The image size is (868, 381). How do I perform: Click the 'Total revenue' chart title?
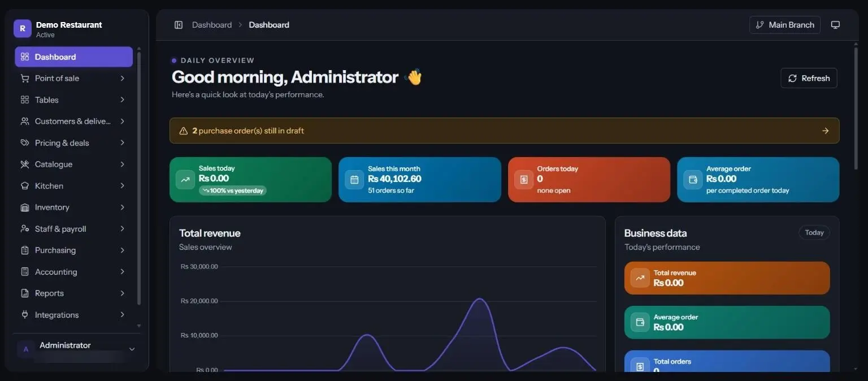(210, 233)
